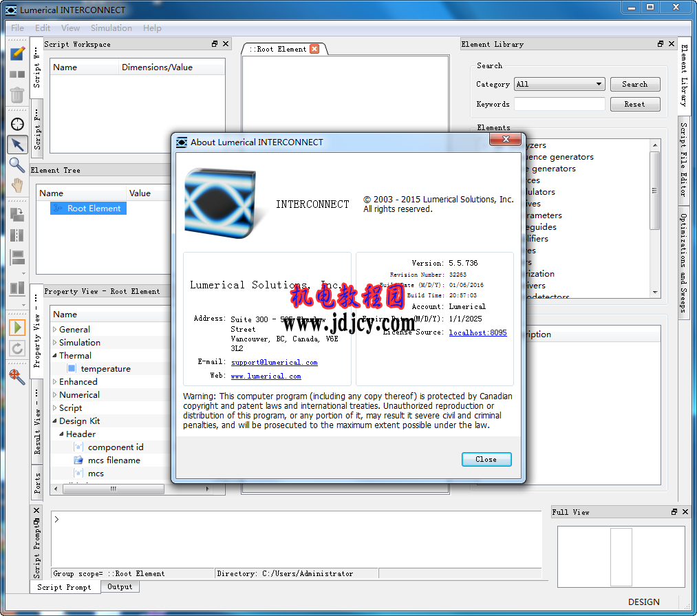Click the script prompt command input area
697x616 pixels.
pyautogui.click(x=297, y=539)
